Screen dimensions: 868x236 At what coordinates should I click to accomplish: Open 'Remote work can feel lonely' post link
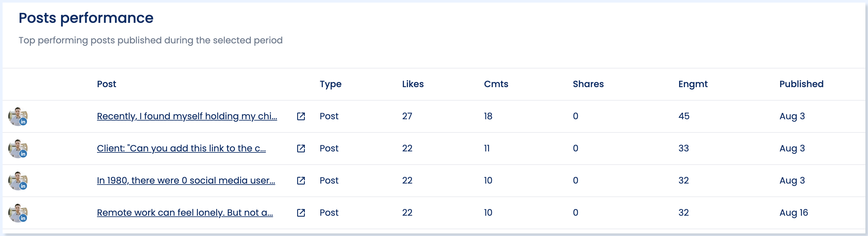185,213
